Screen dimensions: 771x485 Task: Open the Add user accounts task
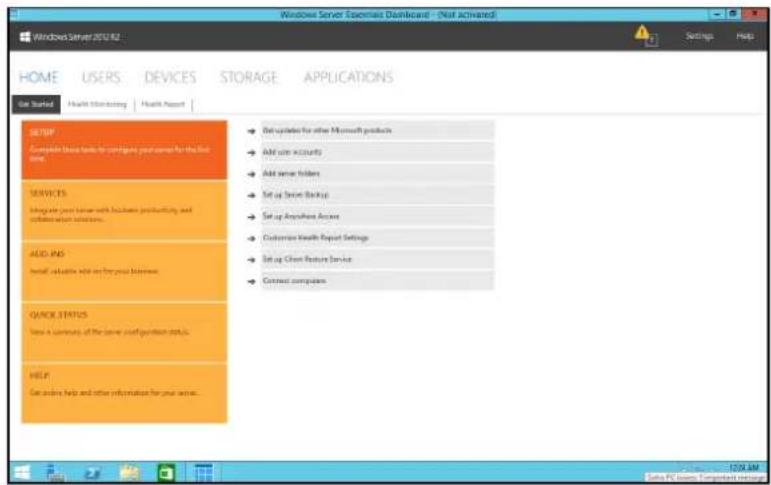377,152
